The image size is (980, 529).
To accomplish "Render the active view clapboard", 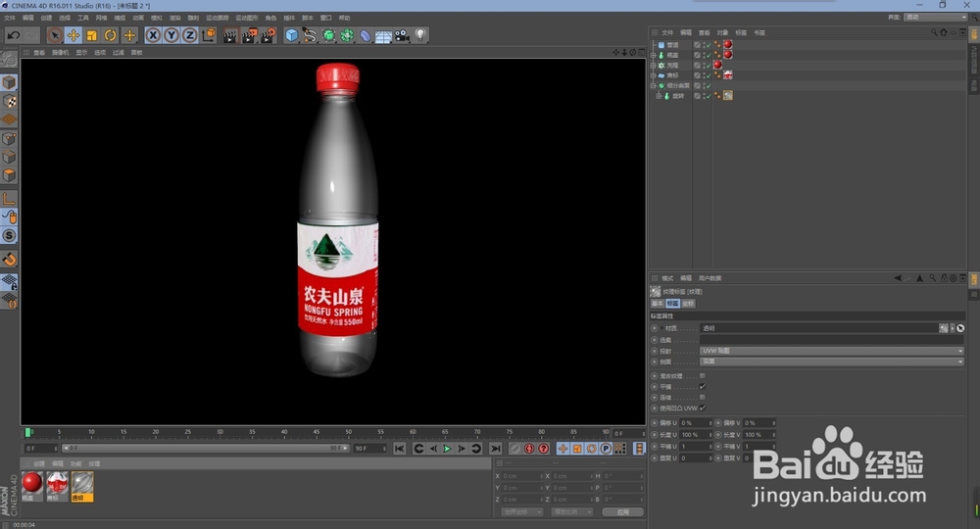I will [x=230, y=35].
